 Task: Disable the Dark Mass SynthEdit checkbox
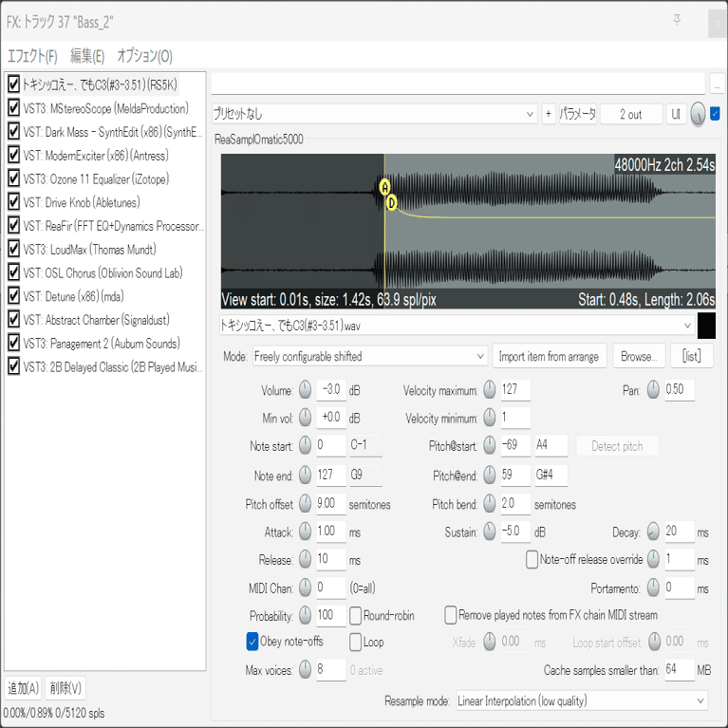tap(13, 132)
